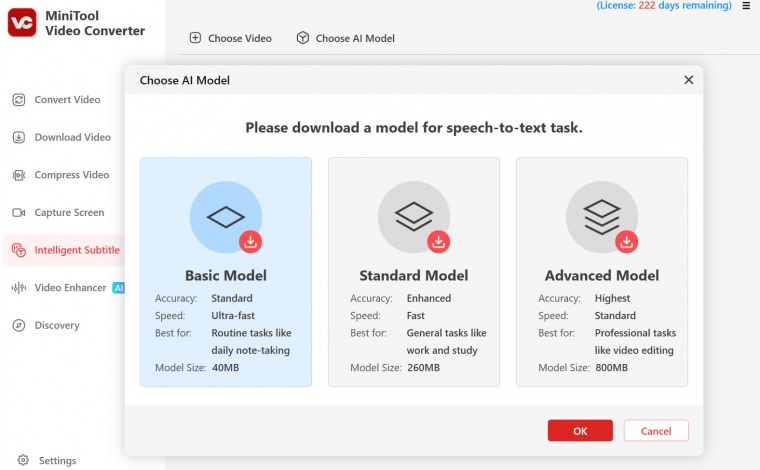
Task: Dismiss dialog with Cancel button
Action: pyautogui.click(x=656, y=431)
